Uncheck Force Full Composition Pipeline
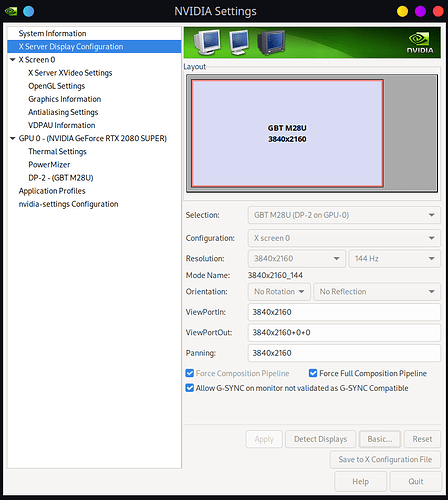The height and width of the screenshot is (500, 448). click(x=313, y=373)
